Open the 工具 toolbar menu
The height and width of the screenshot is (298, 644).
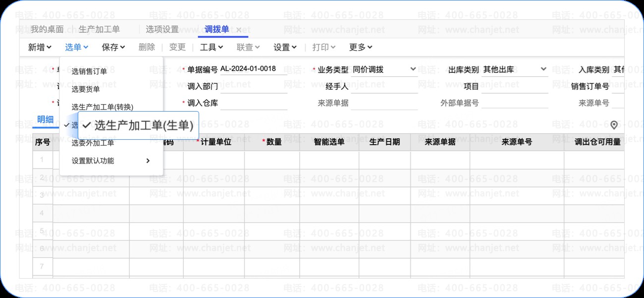212,47
